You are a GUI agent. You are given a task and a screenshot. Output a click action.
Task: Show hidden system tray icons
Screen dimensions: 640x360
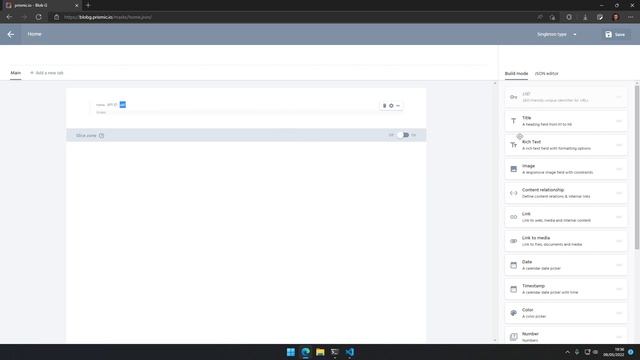tap(567, 352)
